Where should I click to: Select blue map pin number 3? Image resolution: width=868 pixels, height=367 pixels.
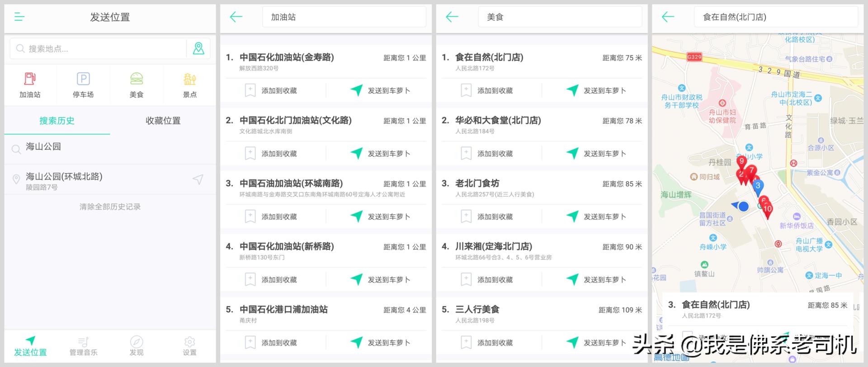758,187
